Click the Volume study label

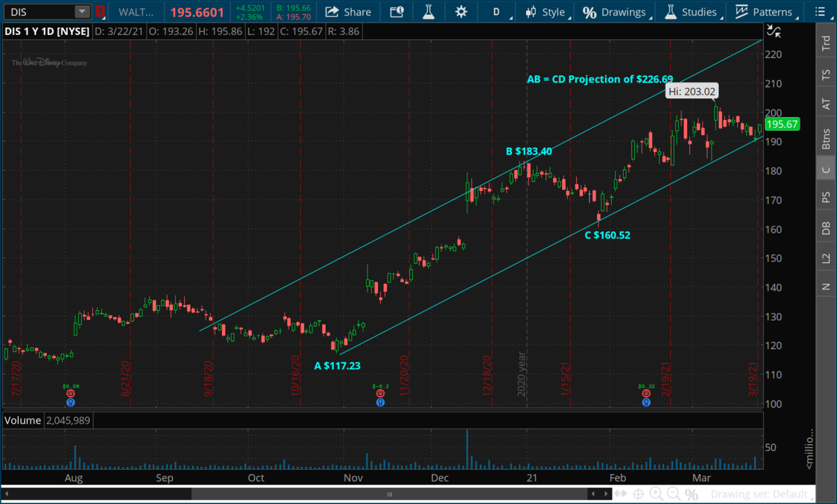pyautogui.click(x=23, y=420)
